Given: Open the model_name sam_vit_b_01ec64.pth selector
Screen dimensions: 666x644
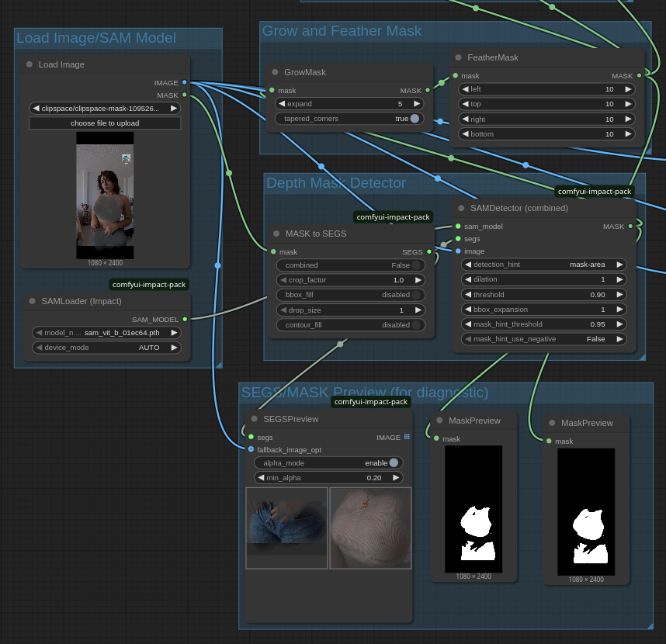Looking at the screenshot, I should (x=106, y=332).
